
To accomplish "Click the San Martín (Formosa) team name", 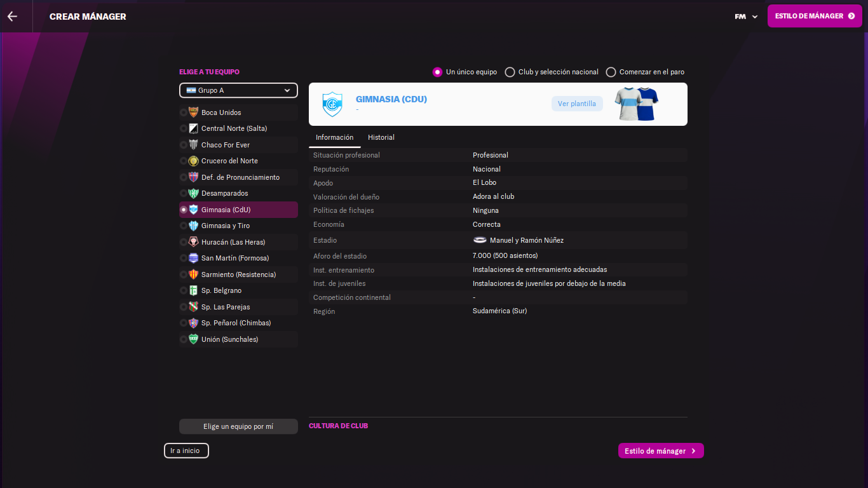I will 235,258.
